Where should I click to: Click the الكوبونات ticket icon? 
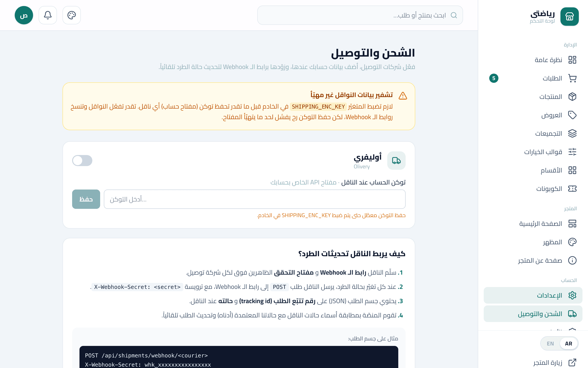click(x=572, y=189)
